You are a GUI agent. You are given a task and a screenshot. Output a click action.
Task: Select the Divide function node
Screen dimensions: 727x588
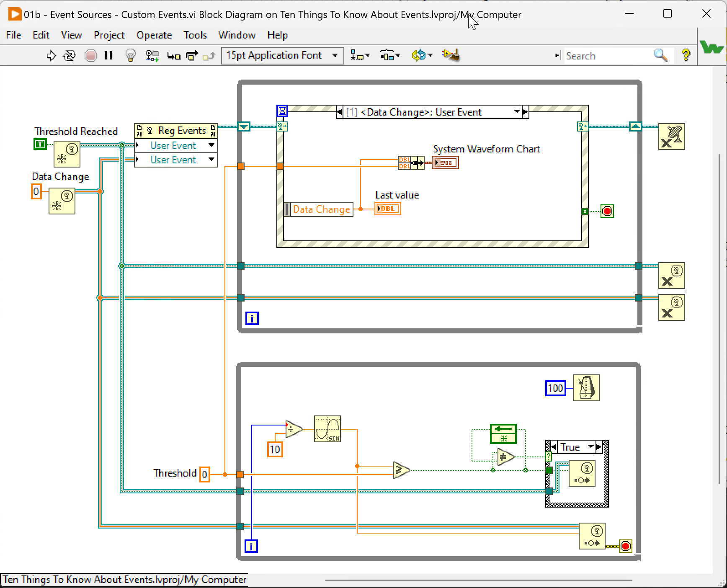click(294, 429)
